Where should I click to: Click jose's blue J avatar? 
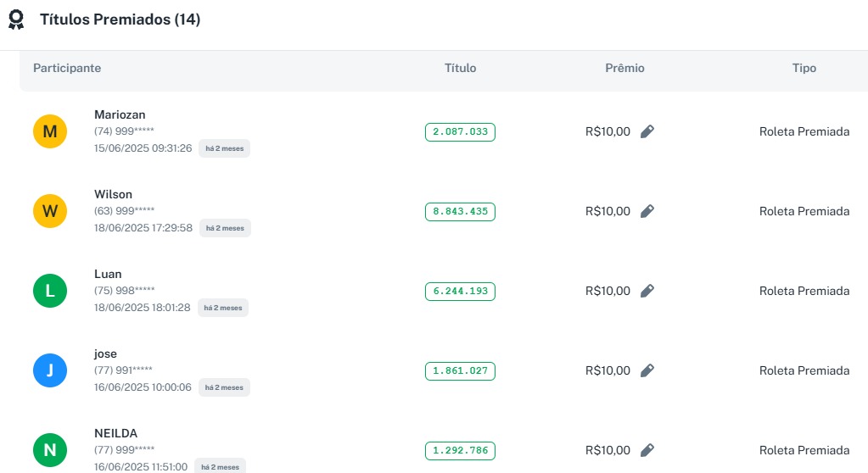point(50,370)
